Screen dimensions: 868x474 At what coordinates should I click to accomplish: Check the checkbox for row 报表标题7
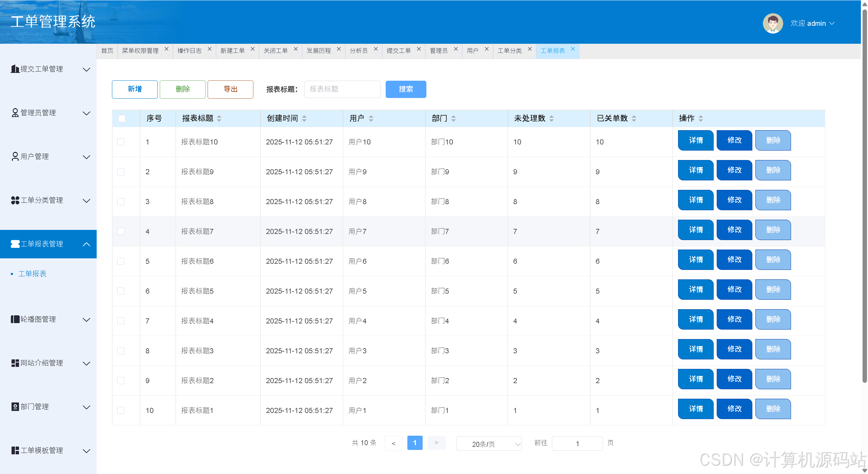point(121,232)
